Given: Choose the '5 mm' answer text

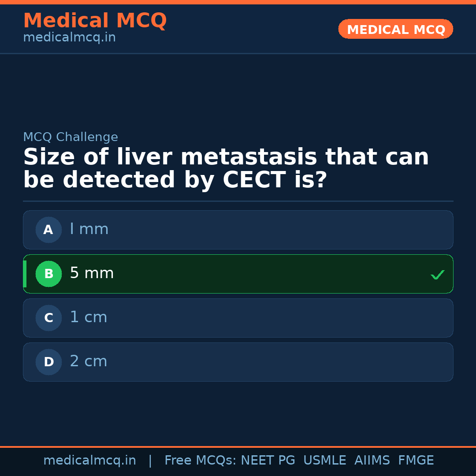Looking at the screenshot, I should [92, 273].
